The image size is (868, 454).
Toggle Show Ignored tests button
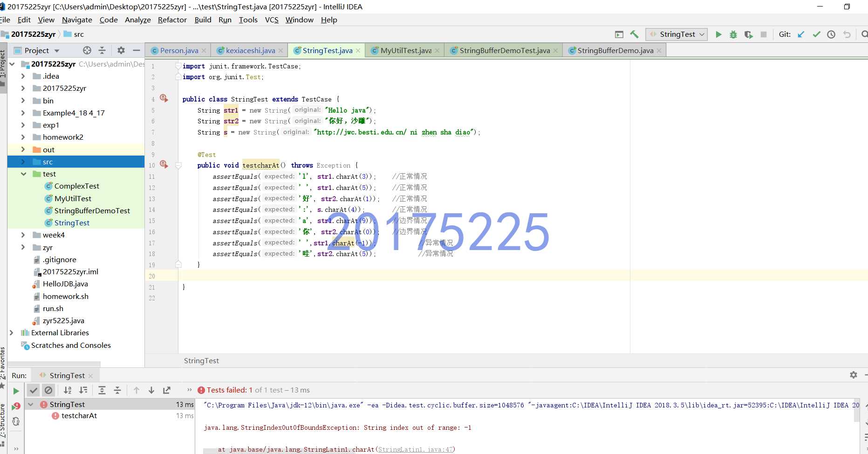[48, 390]
